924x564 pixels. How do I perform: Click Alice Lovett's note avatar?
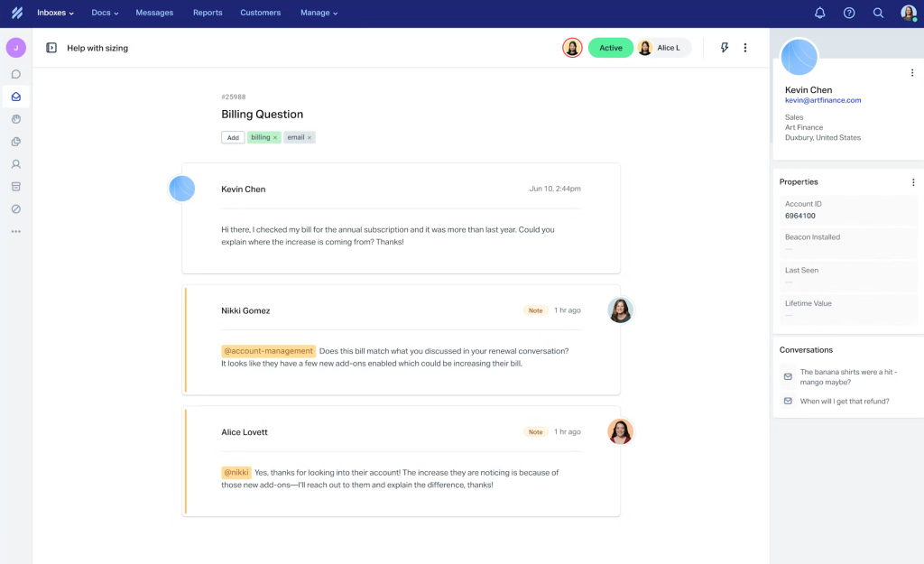click(620, 431)
